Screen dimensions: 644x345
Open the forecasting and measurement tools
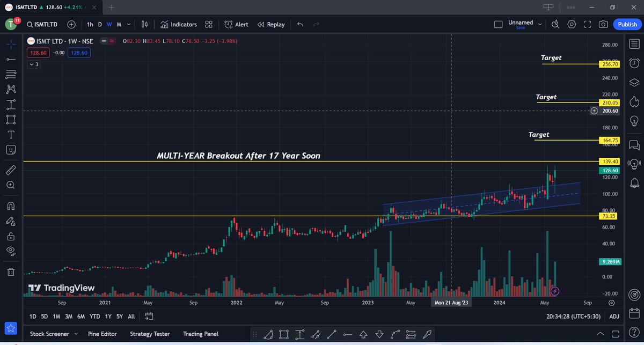click(11, 104)
